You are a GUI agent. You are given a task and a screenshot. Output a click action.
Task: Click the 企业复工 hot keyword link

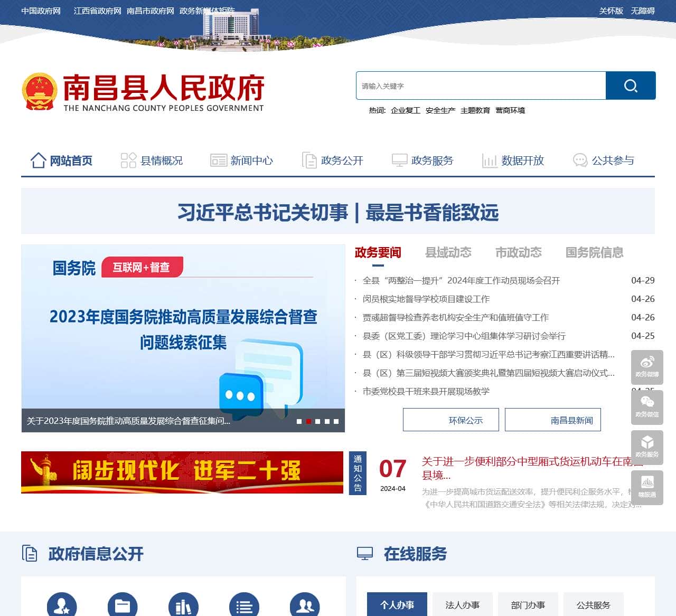[406, 110]
